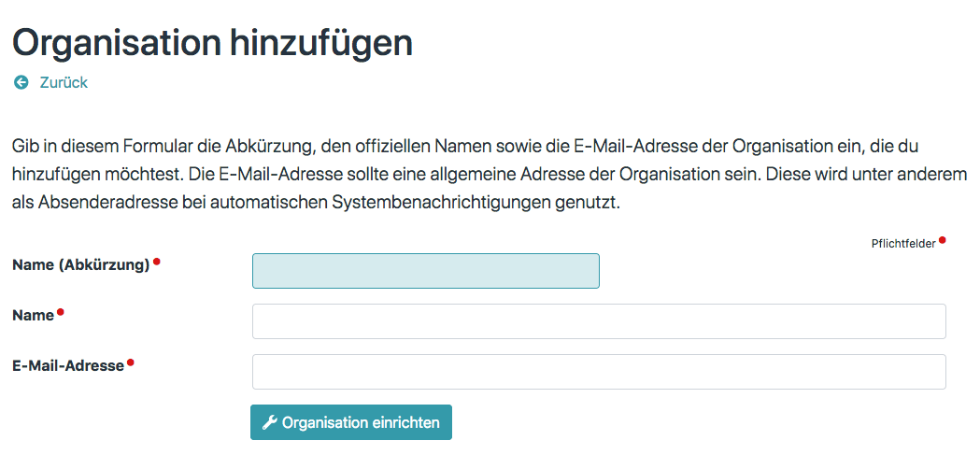
Task: Click the circular back arrow icon
Action: pos(21,82)
